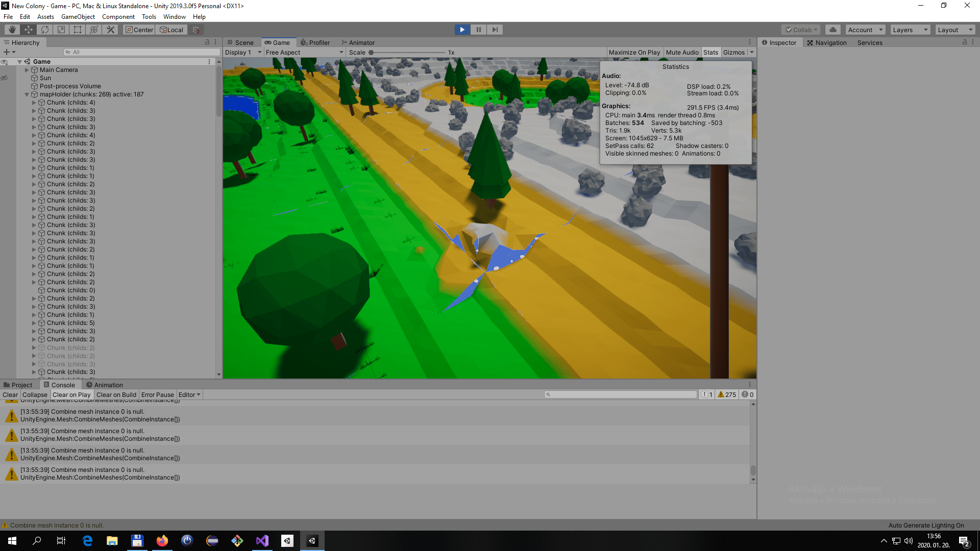Screen dimensions: 980x551
Task: Toggle the Stats overlay off
Action: coord(710,53)
